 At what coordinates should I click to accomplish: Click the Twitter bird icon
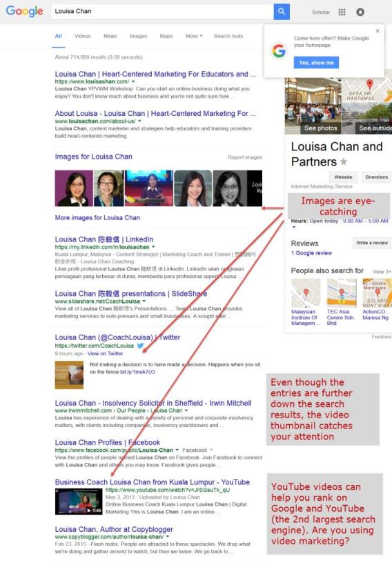140,346
